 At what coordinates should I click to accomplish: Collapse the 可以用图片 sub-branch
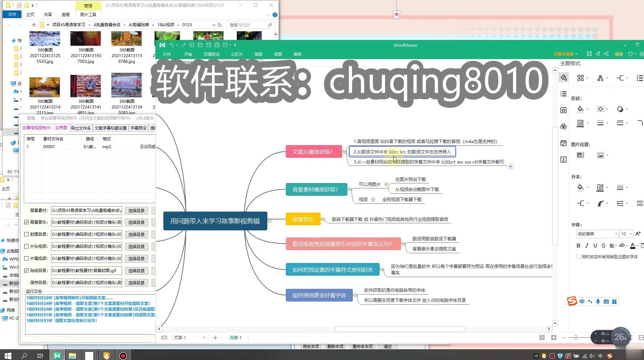tap(386, 184)
